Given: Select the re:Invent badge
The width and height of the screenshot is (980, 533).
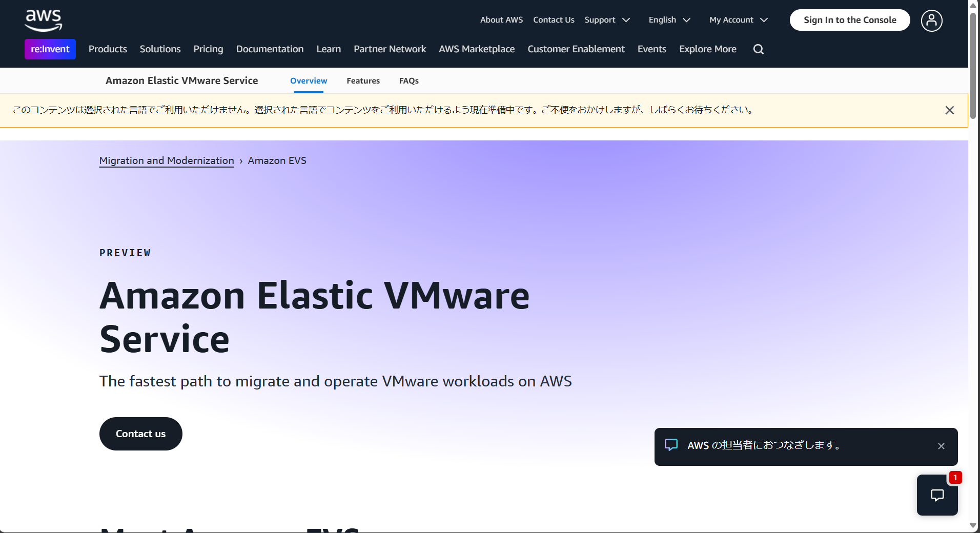Looking at the screenshot, I should (50, 49).
